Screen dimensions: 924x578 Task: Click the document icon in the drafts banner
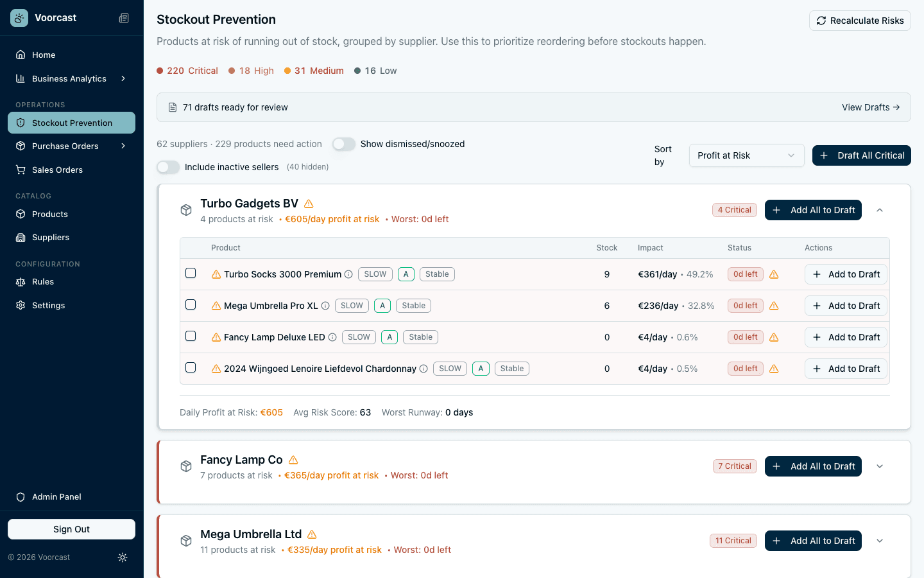(x=172, y=107)
